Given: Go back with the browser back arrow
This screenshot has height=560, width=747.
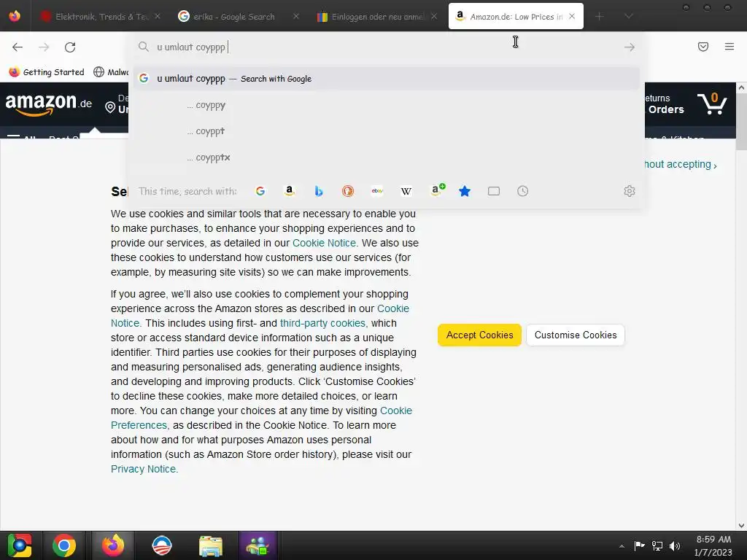Looking at the screenshot, I should pos(18,47).
